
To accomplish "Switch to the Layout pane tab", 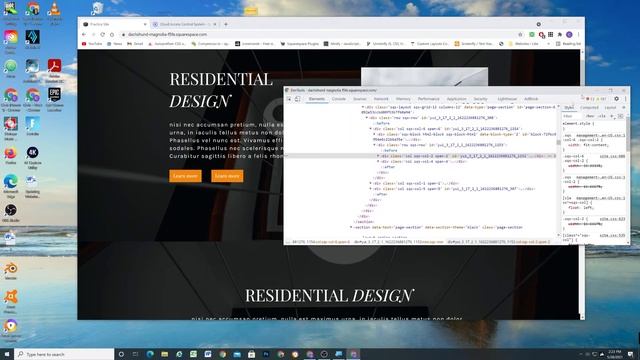I will [x=610, y=108].
